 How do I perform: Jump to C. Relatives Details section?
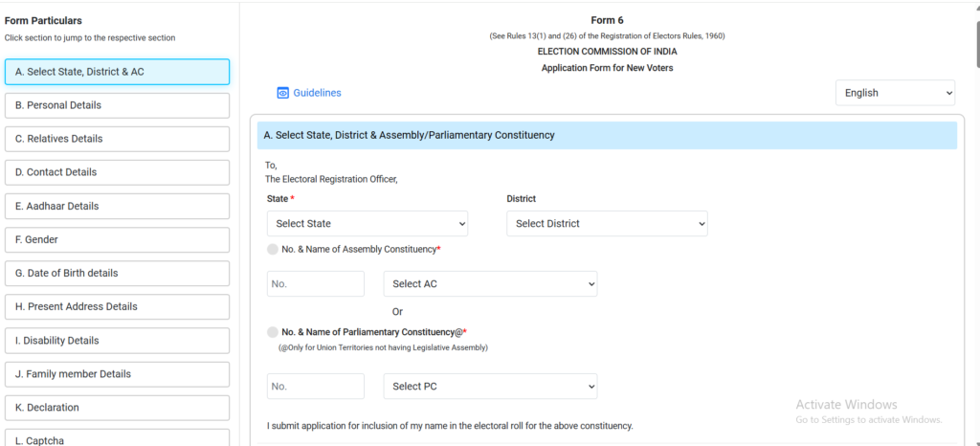(117, 139)
